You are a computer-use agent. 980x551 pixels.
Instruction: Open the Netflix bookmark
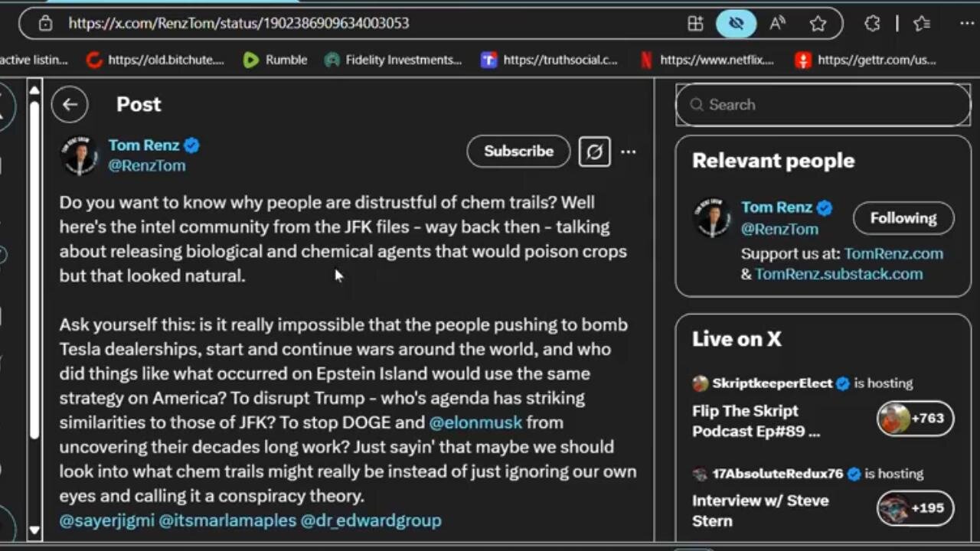click(x=707, y=60)
